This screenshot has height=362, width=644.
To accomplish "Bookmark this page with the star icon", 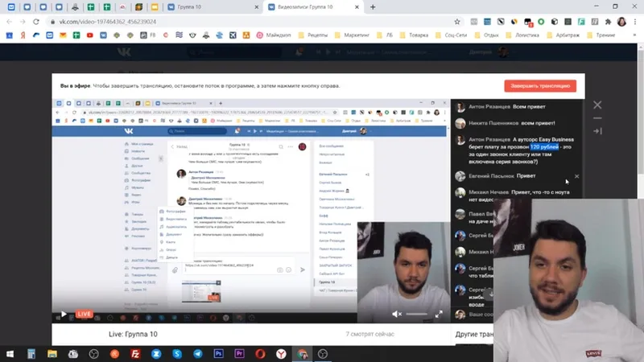I will point(456,22).
